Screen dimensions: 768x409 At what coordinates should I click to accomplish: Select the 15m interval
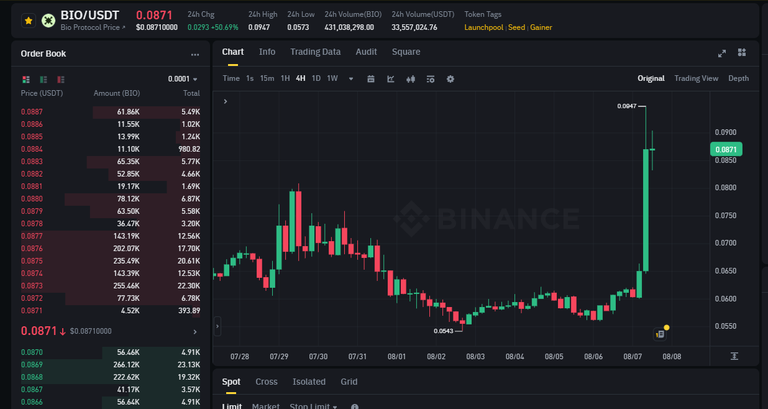[267, 78]
